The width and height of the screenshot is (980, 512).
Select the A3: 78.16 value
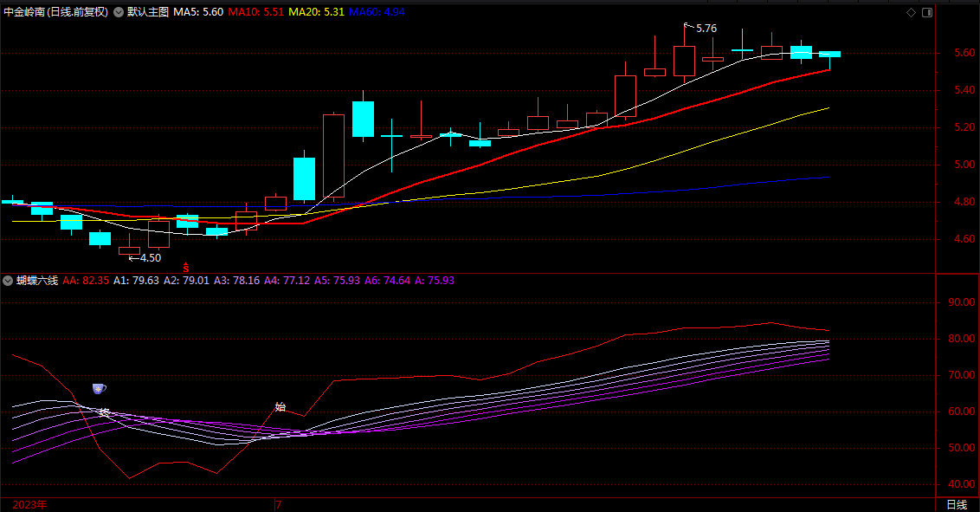point(237,281)
